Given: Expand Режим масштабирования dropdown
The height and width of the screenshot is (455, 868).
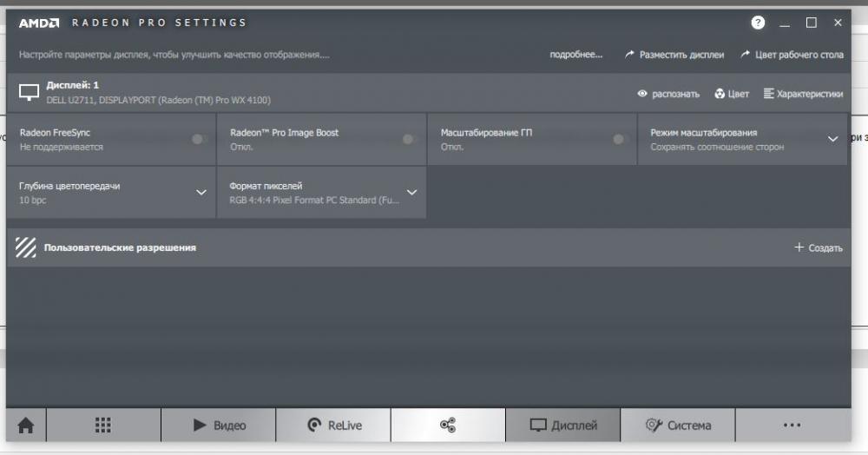Looking at the screenshot, I should [x=832, y=139].
